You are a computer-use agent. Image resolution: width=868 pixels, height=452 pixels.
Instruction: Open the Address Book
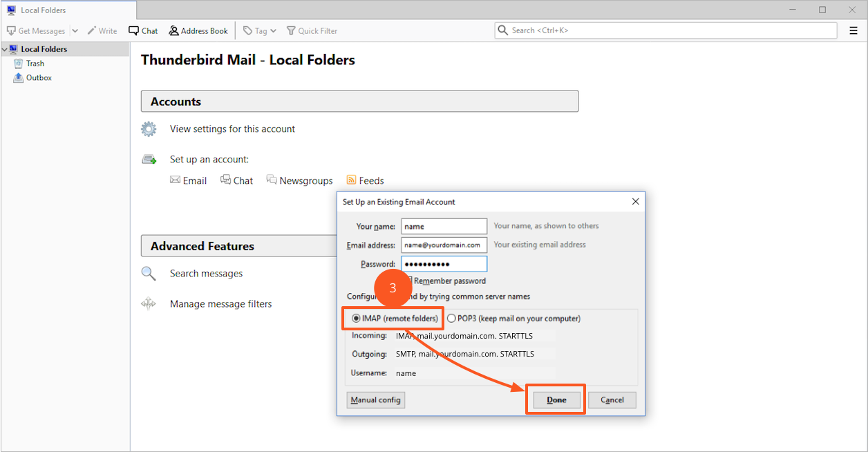(x=198, y=31)
